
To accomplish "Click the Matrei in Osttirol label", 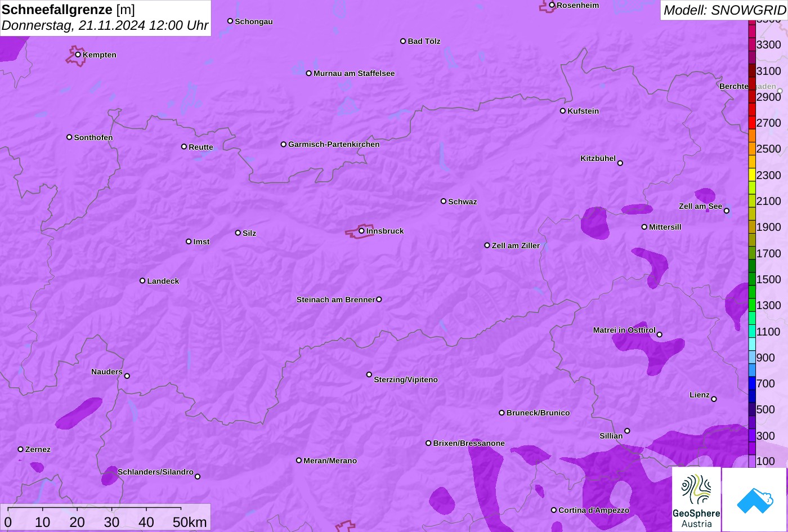I will click(x=624, y=330).
